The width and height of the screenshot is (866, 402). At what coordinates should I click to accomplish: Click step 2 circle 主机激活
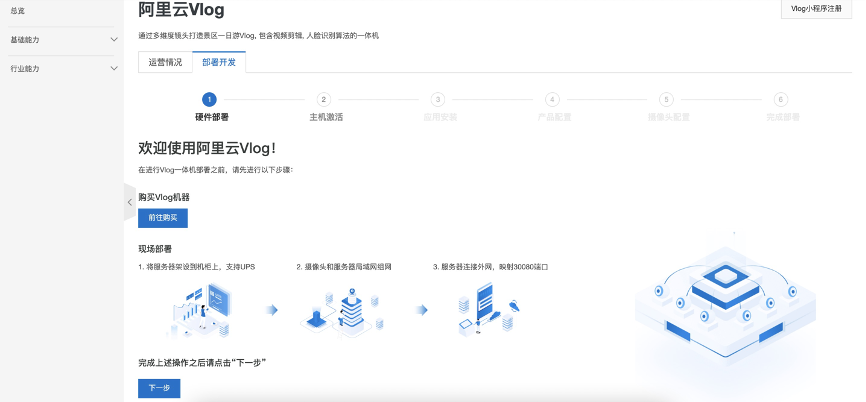coord(324,99)
